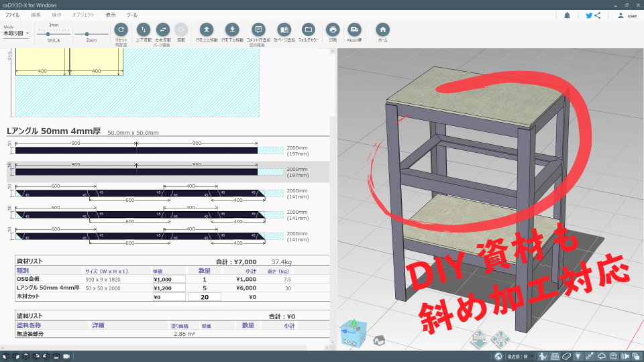Edit Lアングル unit price ¥1,200 field
Screen dimensions: 644x362
169,288
